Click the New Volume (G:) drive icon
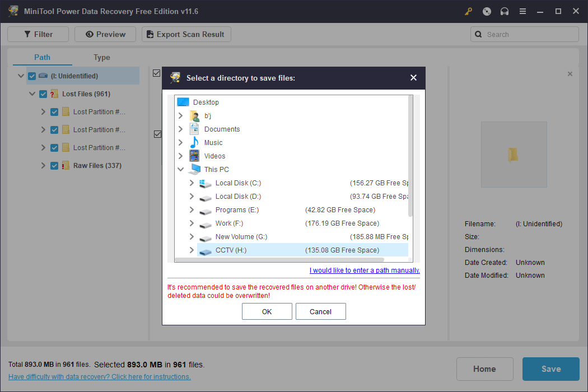Viewport: 588px width, 392px height. tap(205, 238)
